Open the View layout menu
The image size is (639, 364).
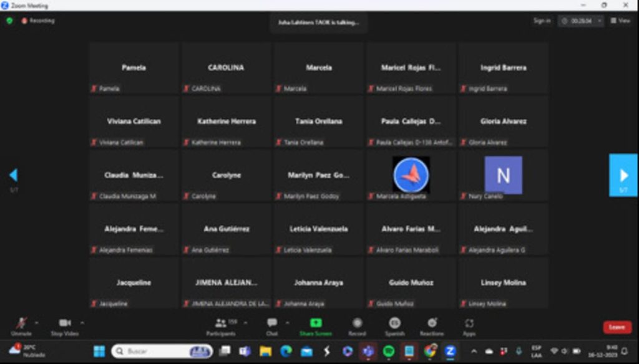[621, 21]
